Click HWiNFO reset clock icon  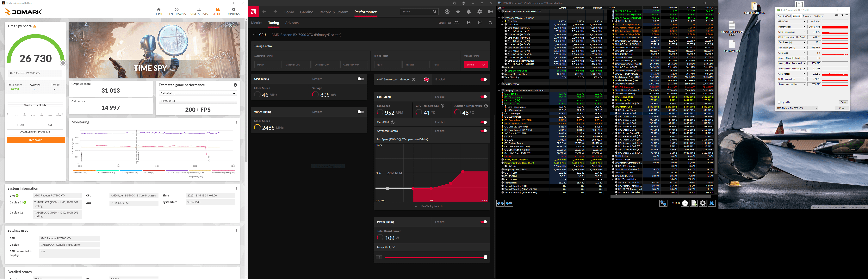[x=685, y=203]
